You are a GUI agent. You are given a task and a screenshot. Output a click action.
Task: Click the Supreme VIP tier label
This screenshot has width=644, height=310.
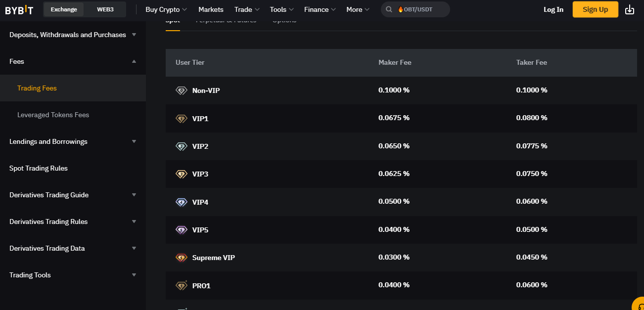(x=214, y=258)
